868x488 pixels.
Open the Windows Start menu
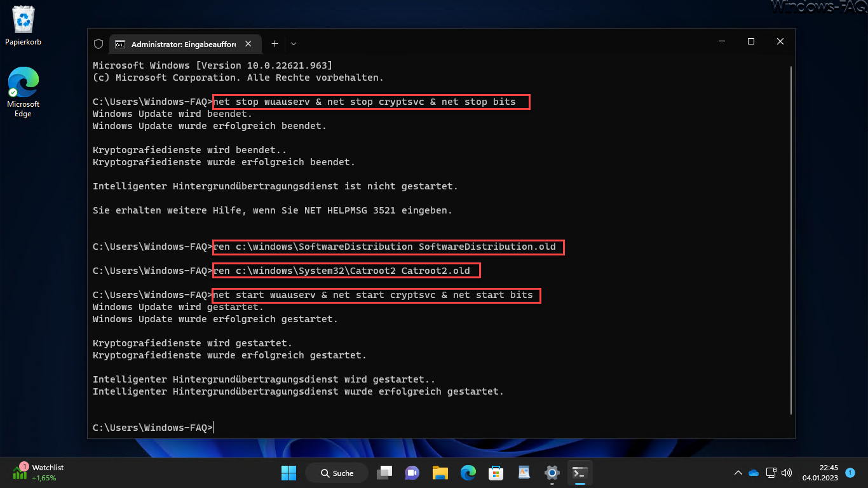click(288, 473)
